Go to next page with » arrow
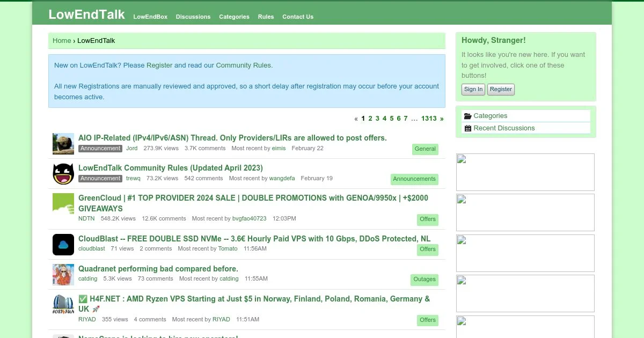 (442, 119)
